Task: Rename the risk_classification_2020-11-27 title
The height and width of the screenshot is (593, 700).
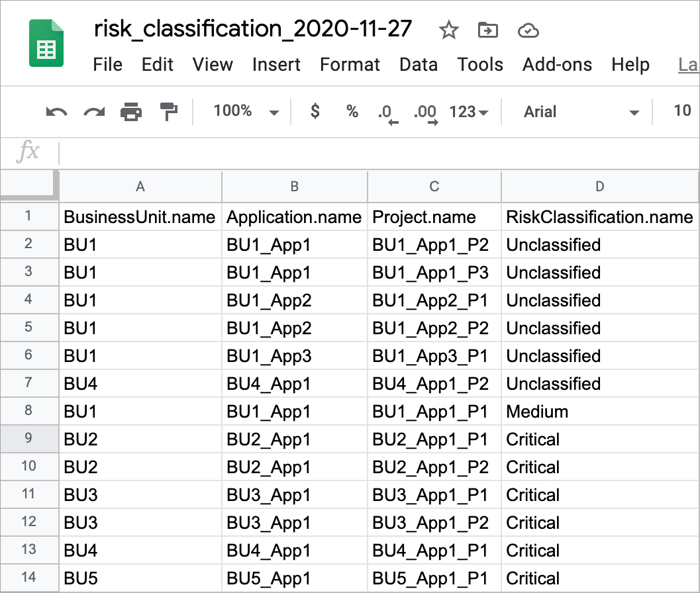Action: (253, 28)
